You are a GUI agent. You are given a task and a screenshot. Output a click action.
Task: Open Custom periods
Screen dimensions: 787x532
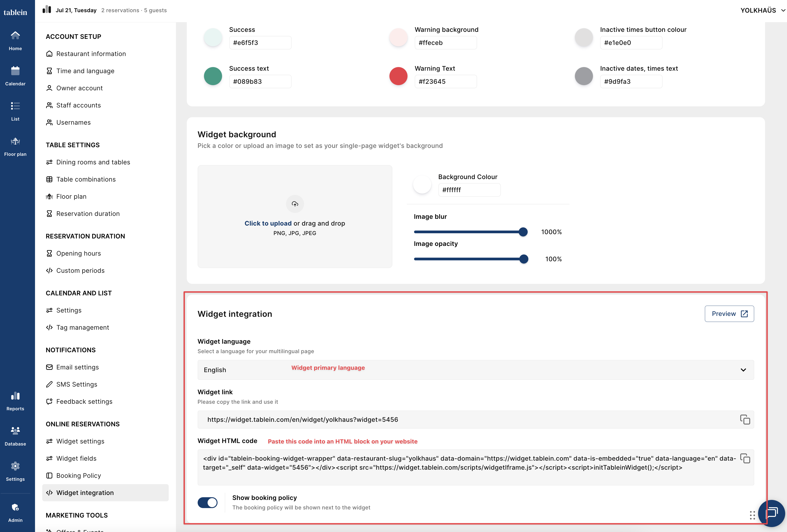pos(75,271)
